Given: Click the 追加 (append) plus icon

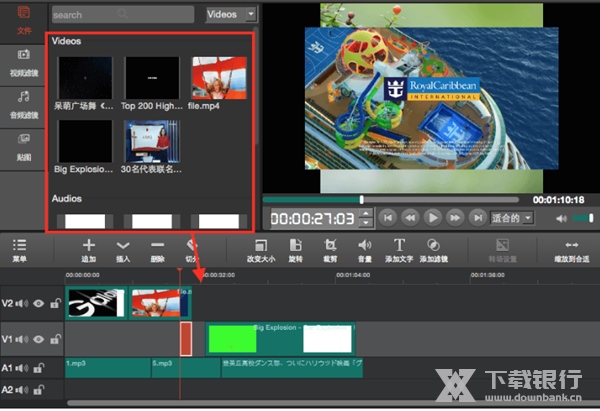Looking at the screenshot, I should (89, 246).
